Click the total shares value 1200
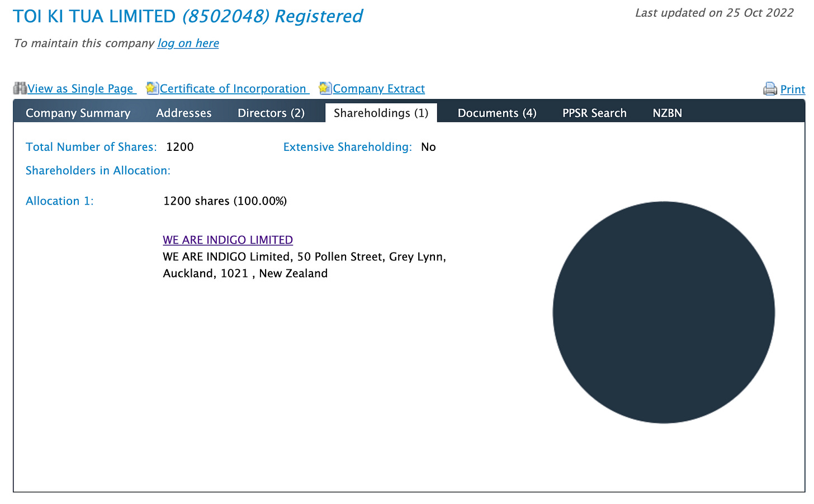 tap(180, 147)
